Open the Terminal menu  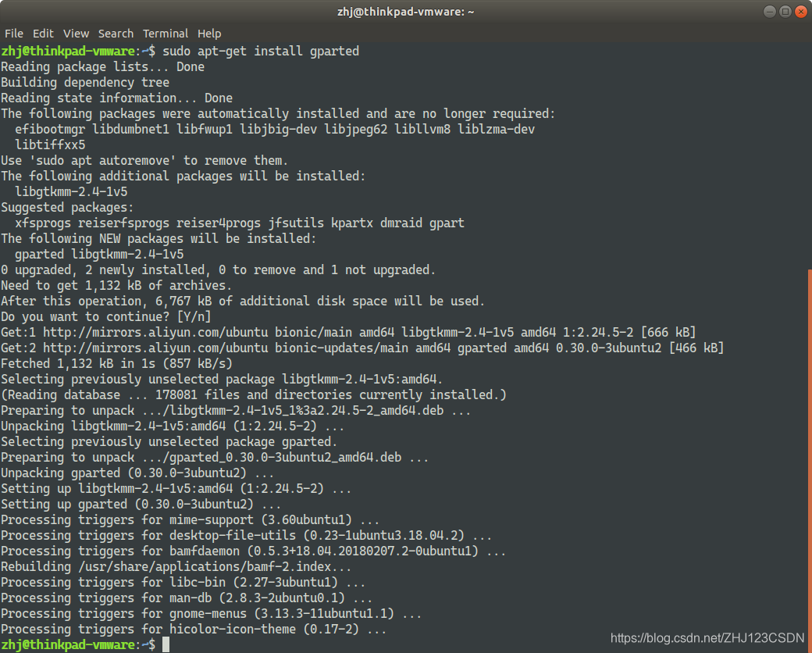[166, 34]
